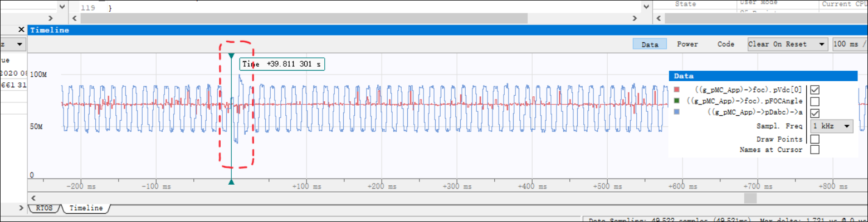Click the left scroll arrow below State column
Image resolution: width=868 pixels, height=222 pixels.
[658, 18]
